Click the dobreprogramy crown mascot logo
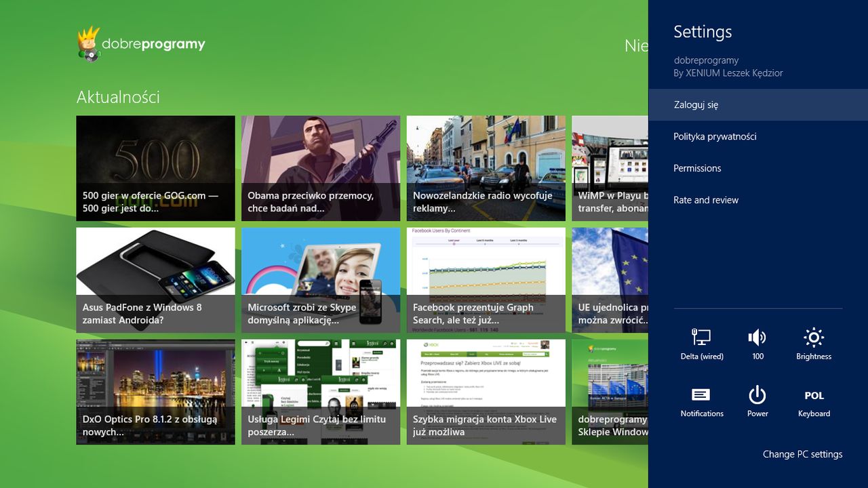Viewport: 868px width, 488px height. (89, 44)
